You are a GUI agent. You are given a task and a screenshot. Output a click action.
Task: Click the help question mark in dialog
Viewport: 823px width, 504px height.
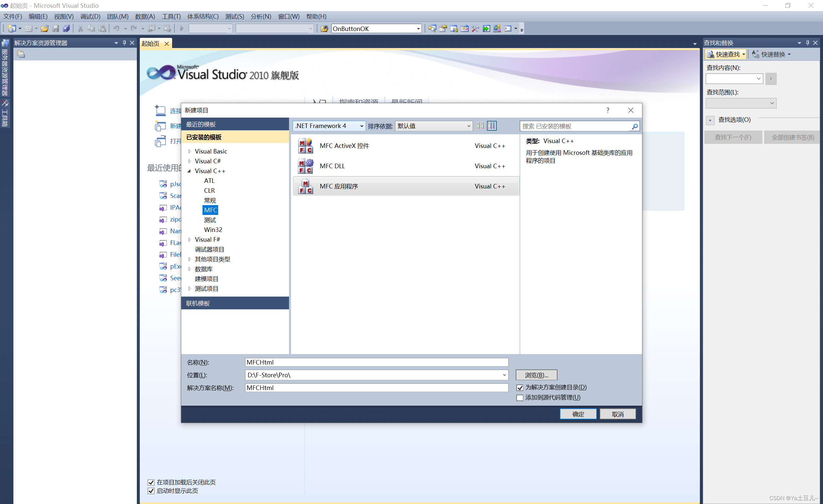click(x=607, y=110)
